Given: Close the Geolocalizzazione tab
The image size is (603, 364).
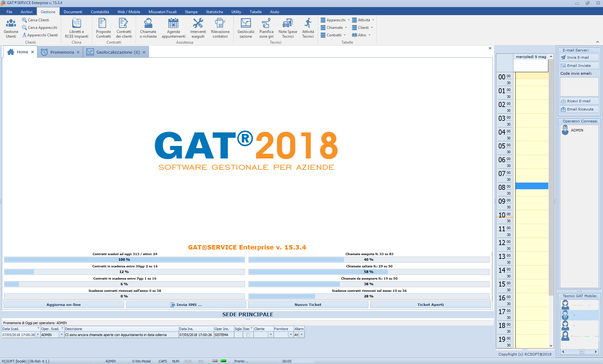Looking at the screenshot, I should [144, 52].
